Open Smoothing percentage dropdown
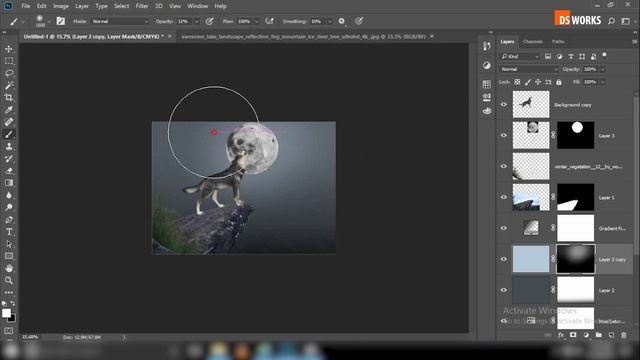The image size is (640, 360). (329, 21)
